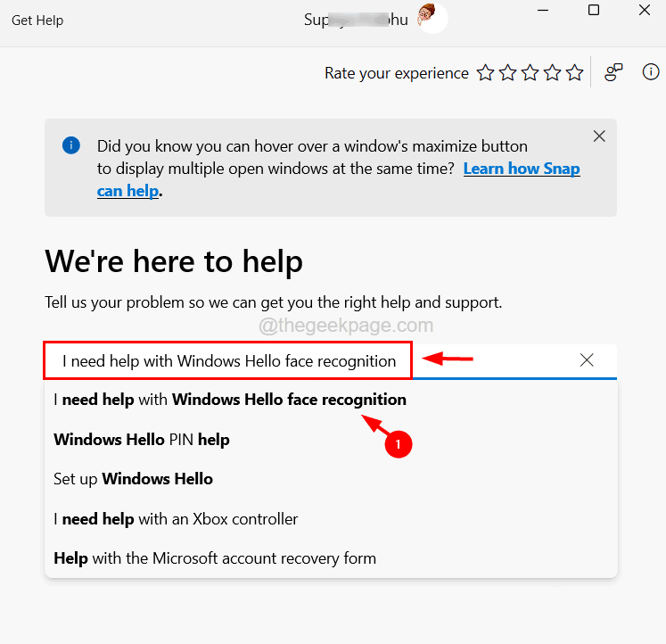Open the 'Learn how Snap' link
Image resolution: width=666 pixels, height=644 pixels.
tap(522, 169)
